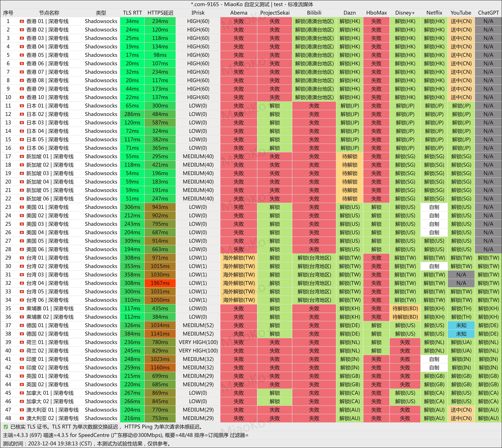Click the green TLS certificate verified checkmark
Screen dimensions: 502x448
coord(6,427)
